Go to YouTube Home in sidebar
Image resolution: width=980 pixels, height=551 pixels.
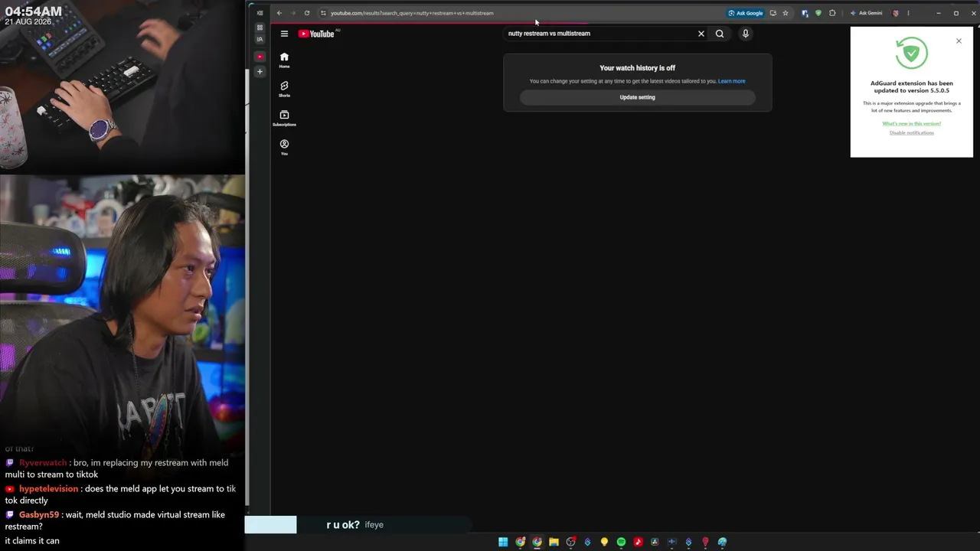[x=284, y=60]
